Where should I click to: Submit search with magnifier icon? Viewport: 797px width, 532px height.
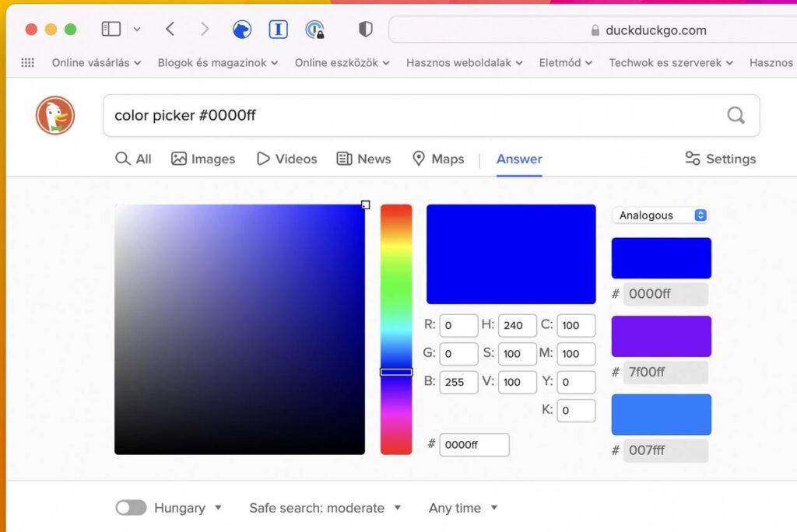coord(736,115)
